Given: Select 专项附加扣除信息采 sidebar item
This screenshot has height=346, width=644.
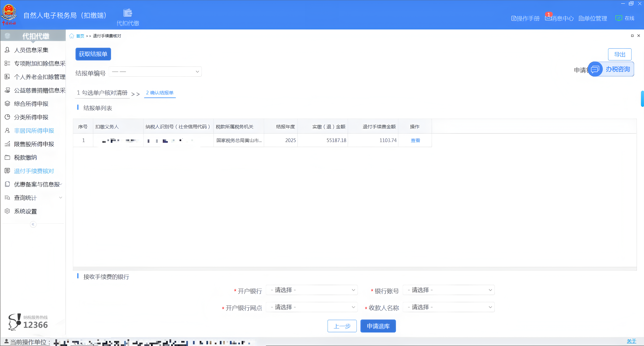Looking at the screenshot, I should click(x=39, y=63).
